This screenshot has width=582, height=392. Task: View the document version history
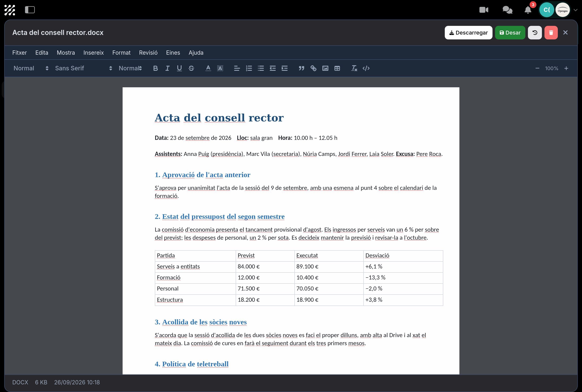[535, 32]
